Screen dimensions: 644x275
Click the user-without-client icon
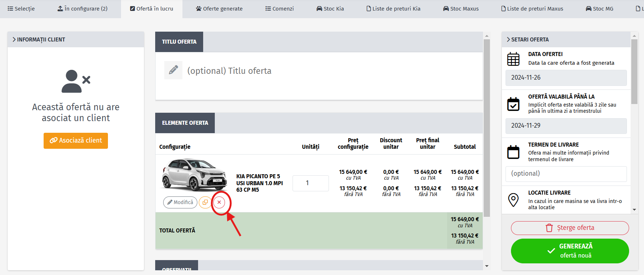click(76, 81)
